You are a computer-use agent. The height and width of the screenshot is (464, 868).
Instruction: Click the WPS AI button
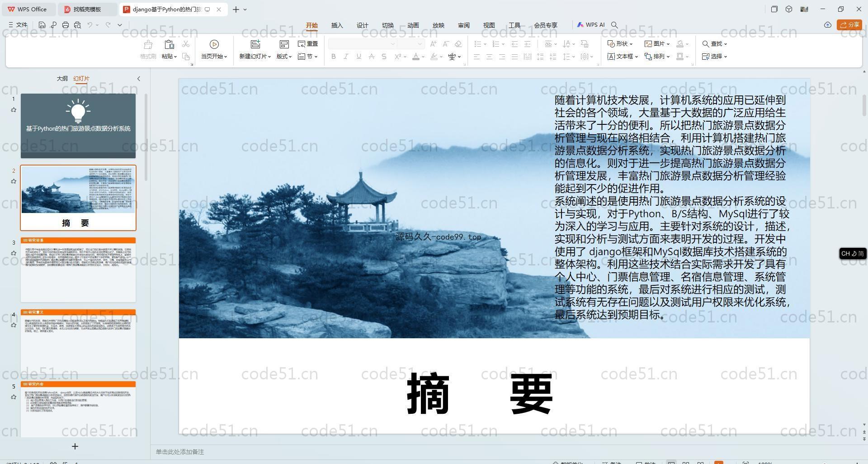coord(591,25)
